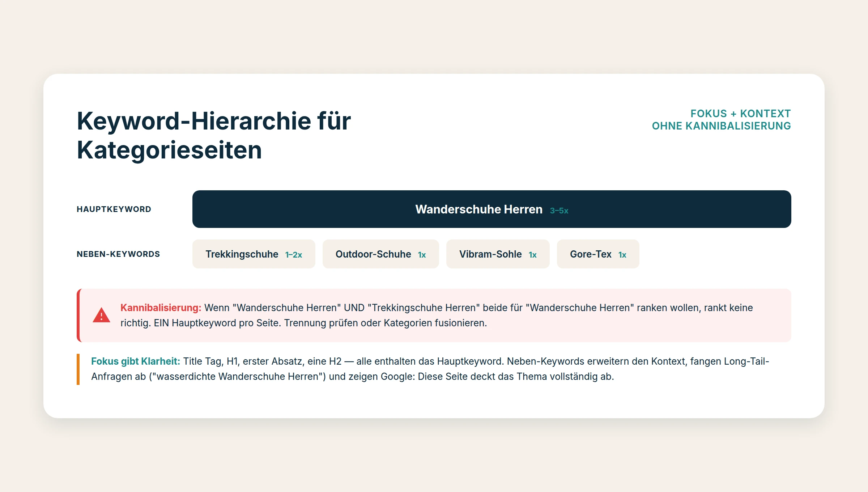Click the 1x count beside Gore-Tex

622,255
